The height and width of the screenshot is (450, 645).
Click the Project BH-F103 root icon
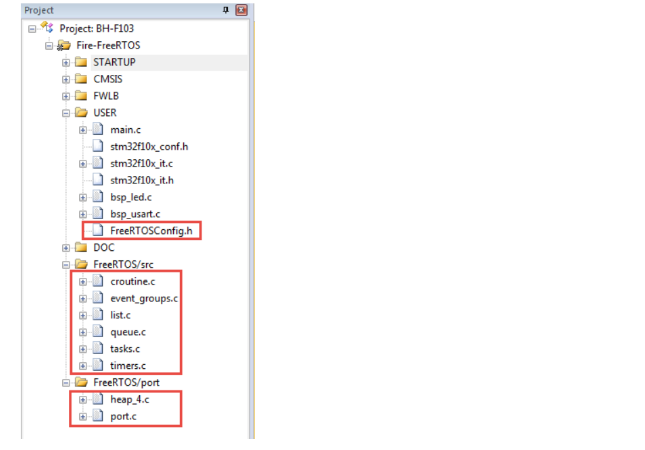(47, 28)
